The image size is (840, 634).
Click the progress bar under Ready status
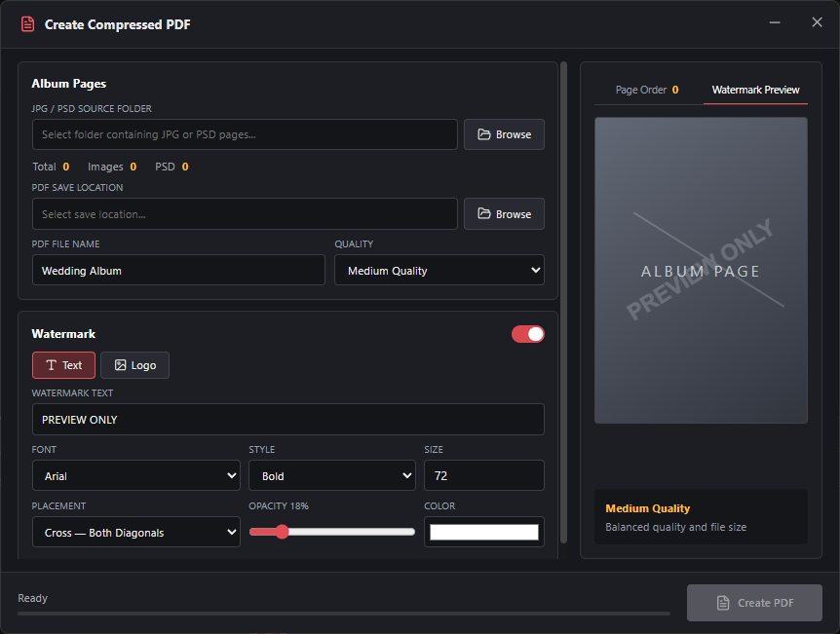tap(344, 614)
